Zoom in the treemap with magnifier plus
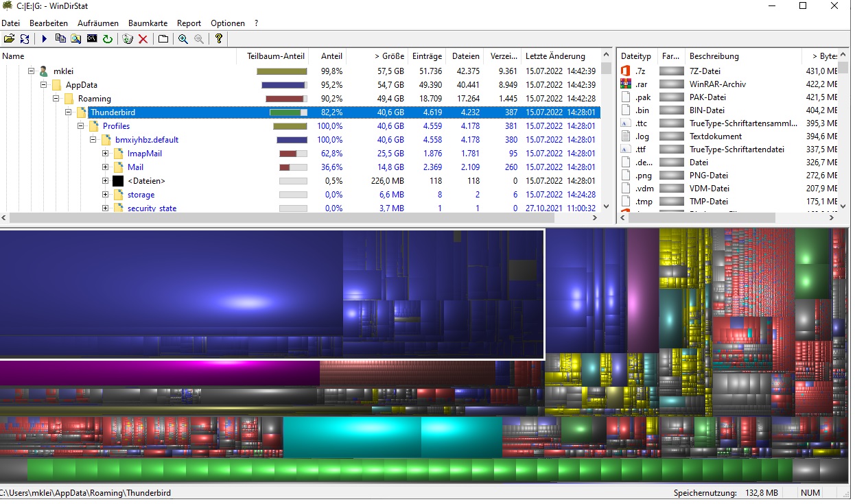Viewport: 855px width, 504px height. 183,39
